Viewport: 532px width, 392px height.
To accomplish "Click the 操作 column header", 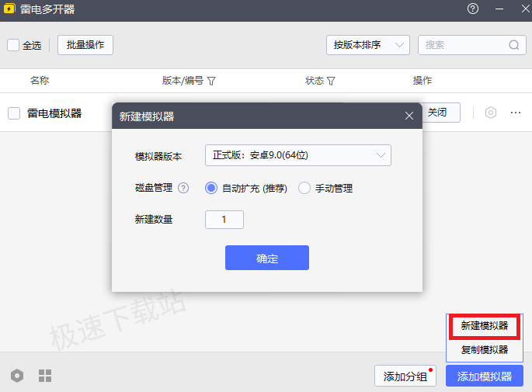I will 422,81.
